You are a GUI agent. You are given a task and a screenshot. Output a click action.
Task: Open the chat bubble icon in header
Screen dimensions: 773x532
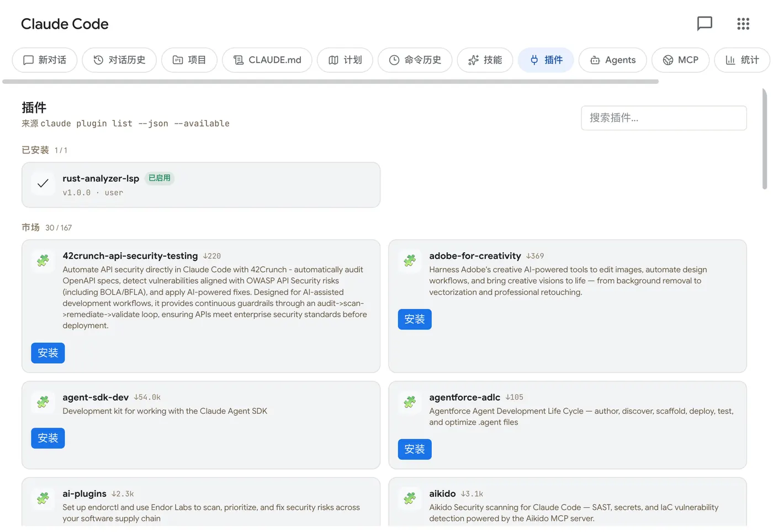705,24
